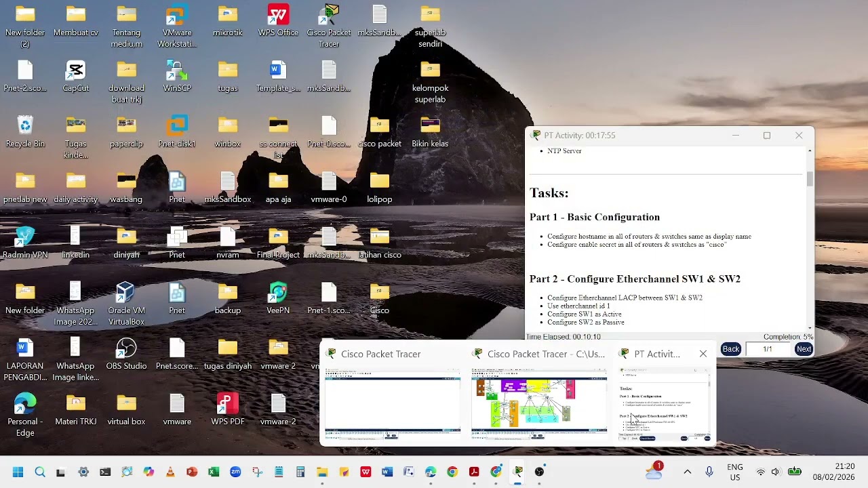
Task: Open File Explorer from the taskbar
Action: (322, 472)
